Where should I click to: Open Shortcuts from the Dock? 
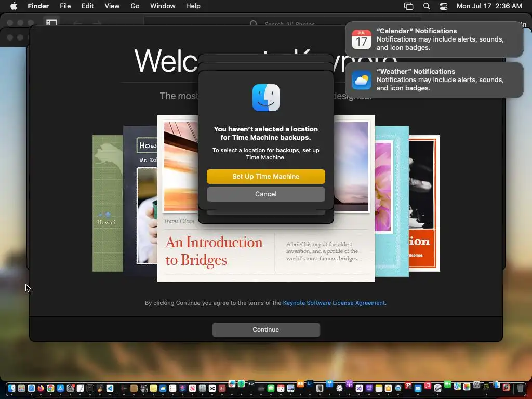(182, 389)
